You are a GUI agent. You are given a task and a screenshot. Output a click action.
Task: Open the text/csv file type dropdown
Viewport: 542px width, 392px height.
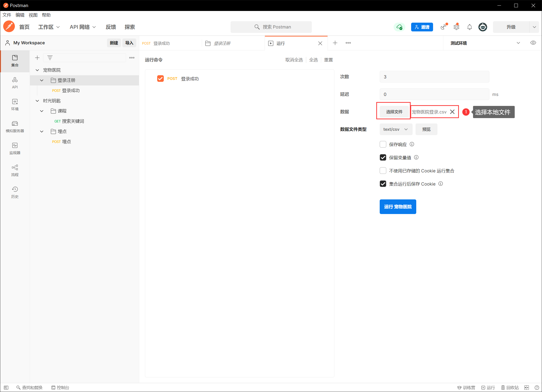[396, 129]
